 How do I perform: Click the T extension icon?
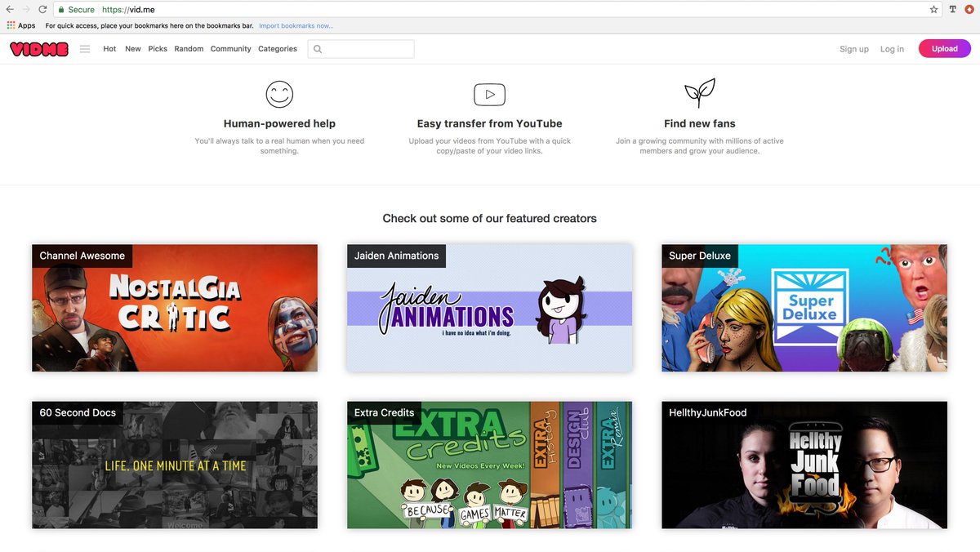[953, 10]
